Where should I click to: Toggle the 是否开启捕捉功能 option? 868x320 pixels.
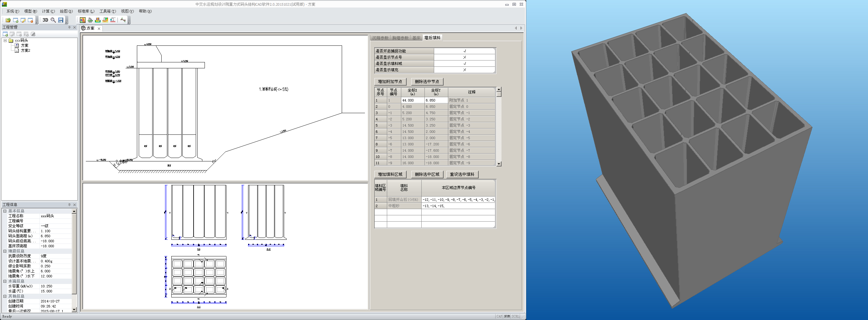(x=464, y=51)
